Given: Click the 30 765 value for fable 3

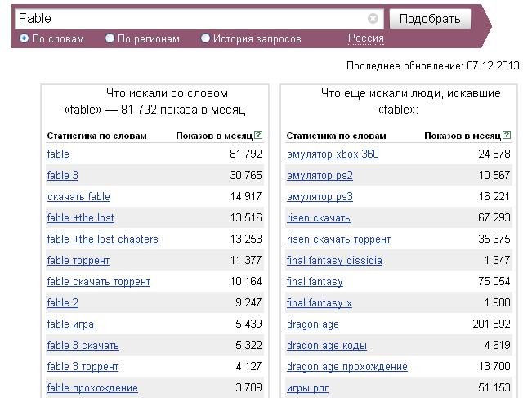Looking at the screenshot, I should (x=246, y=176).
